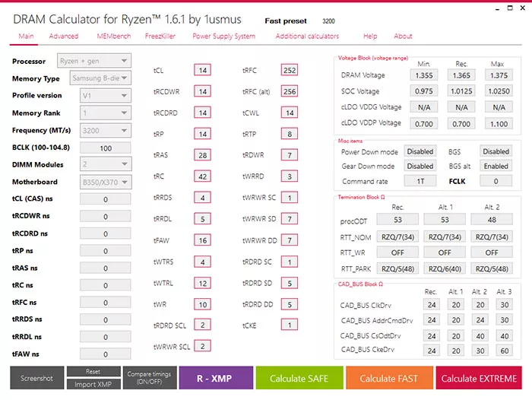The height and width of the screenshot is (400, 532).
Task: Open the Frequency (MT/s) dropdown
Action: coord(106,130)
